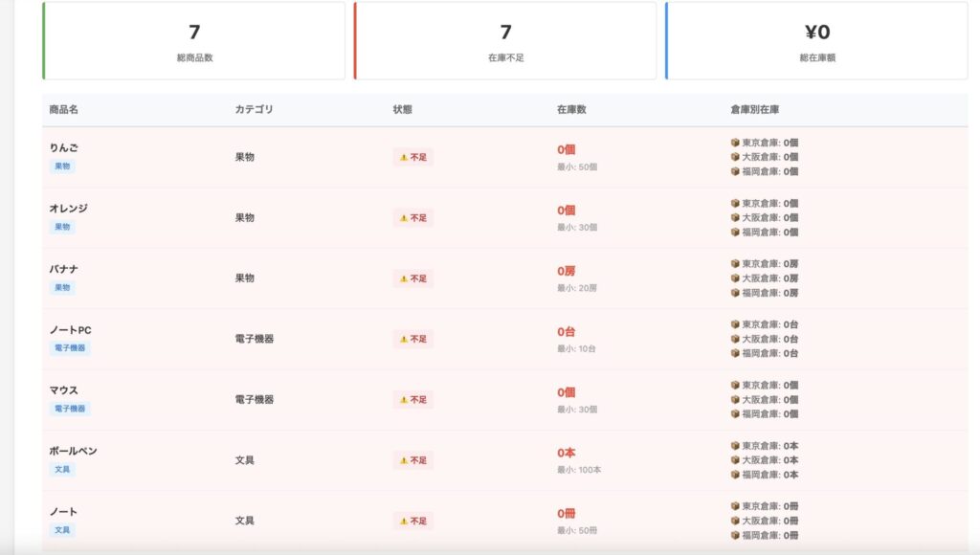The height and width of the screenshot is (555, 980).
Task: Click the warning icon in バナナ row
Action: [x=404, y=278]
